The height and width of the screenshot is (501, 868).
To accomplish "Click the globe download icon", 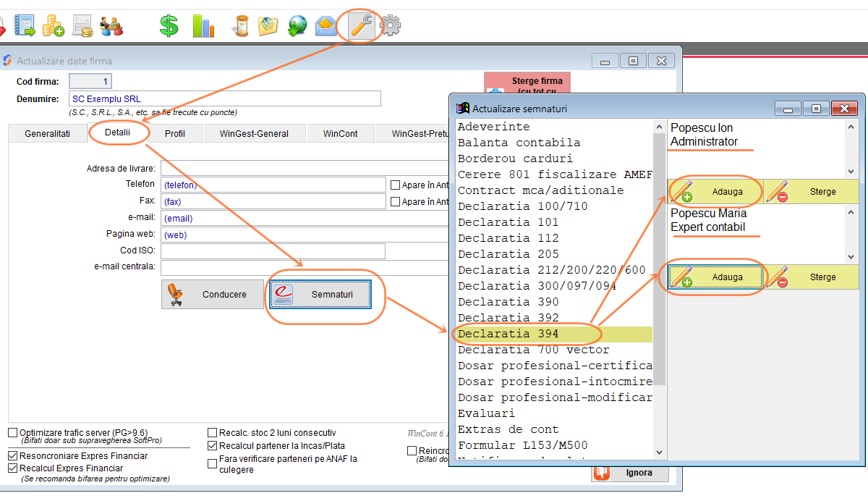I will (x=297, y=26).
